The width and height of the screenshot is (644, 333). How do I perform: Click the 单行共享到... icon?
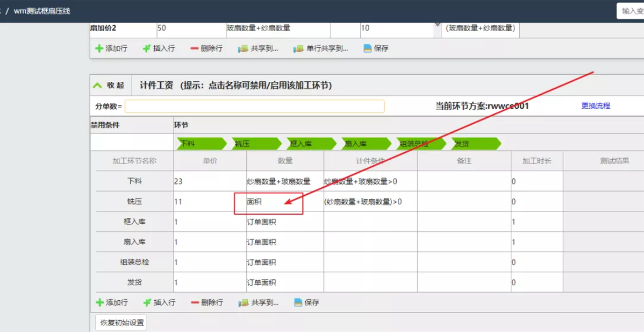298,48
